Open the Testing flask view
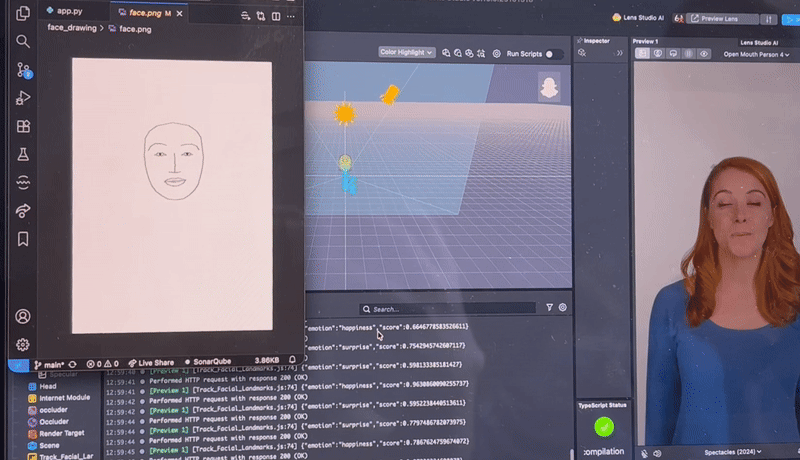This screenshot has height=460, width=800. (23, 154)
